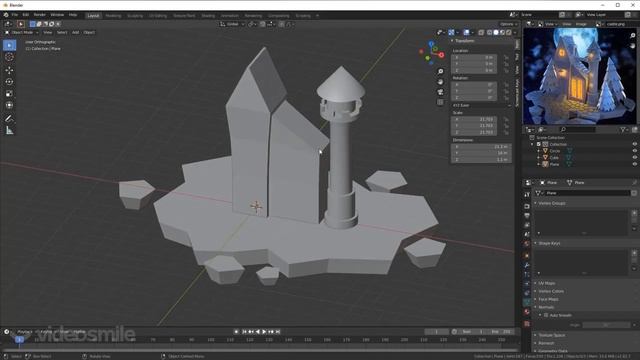The height and width of the screenshot is (360, 640).
Task: Open the Render properties tab icon
Action: 527,206
